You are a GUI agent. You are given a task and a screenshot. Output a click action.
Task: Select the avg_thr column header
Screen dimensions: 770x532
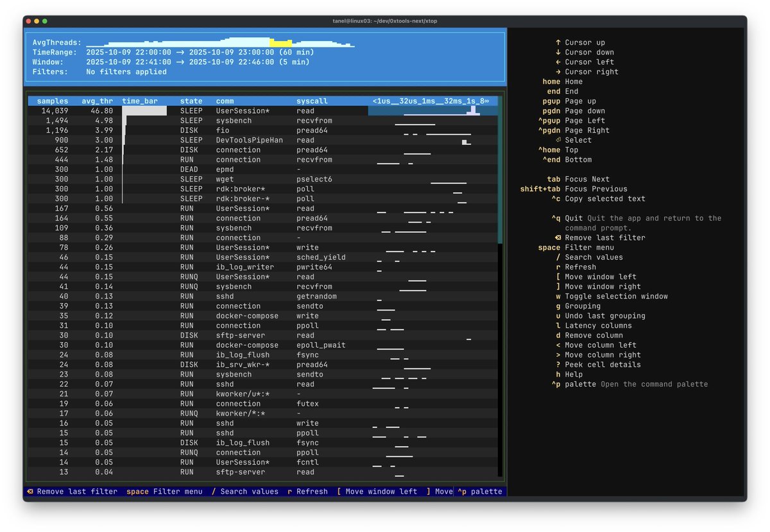point(97,101)
